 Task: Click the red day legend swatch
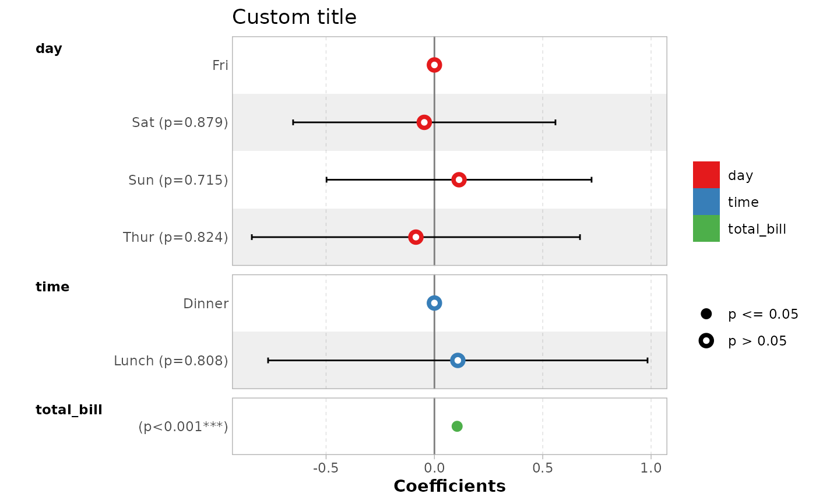(x=706, y=175)
